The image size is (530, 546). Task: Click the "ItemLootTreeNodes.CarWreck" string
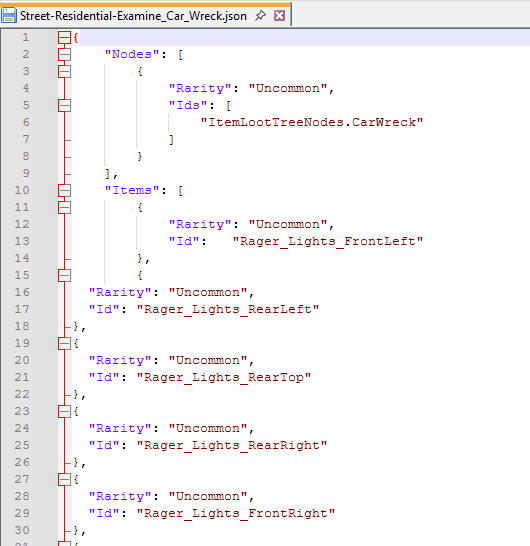(312, 122)
